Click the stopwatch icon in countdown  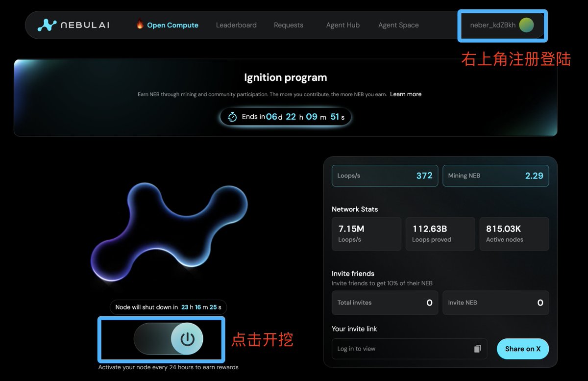[233, 117]
